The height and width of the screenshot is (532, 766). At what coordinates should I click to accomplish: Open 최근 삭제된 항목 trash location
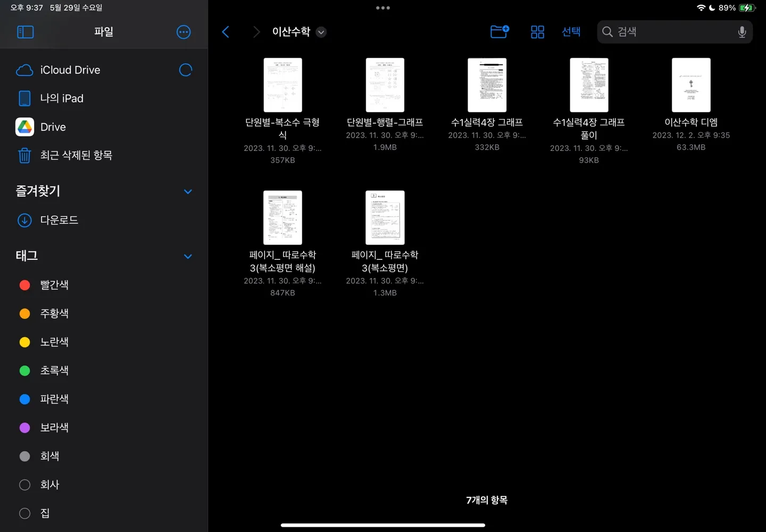pos(76,155)
